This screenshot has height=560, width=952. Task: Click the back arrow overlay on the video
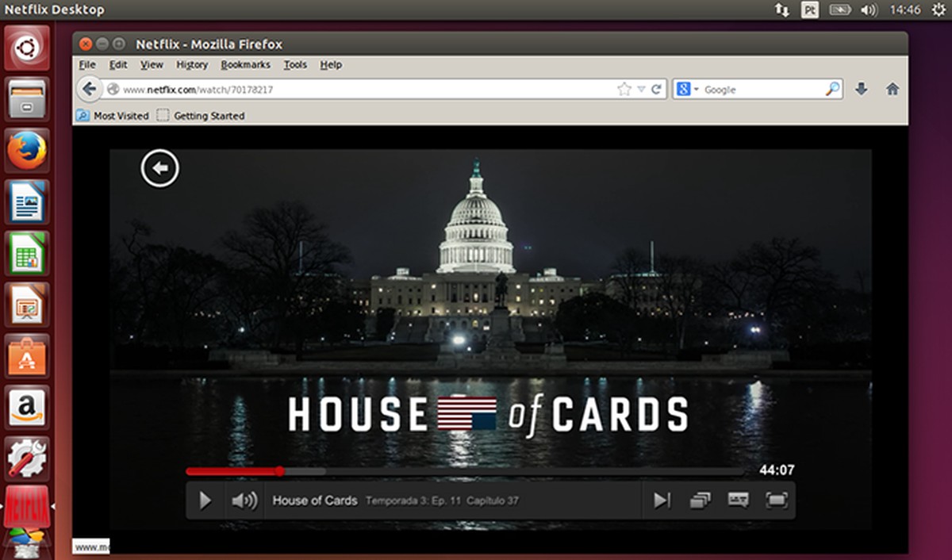[159, 167]
